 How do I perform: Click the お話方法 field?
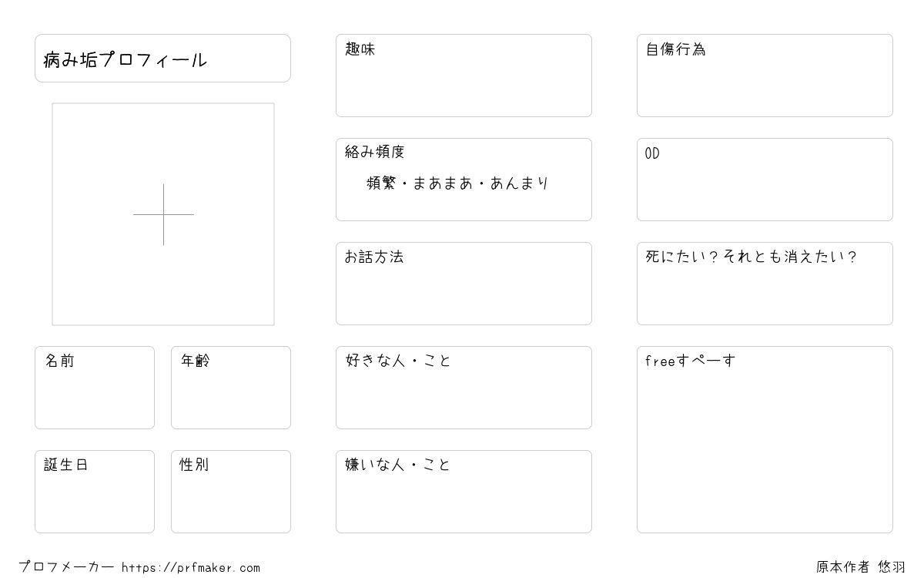click(464, 284)
